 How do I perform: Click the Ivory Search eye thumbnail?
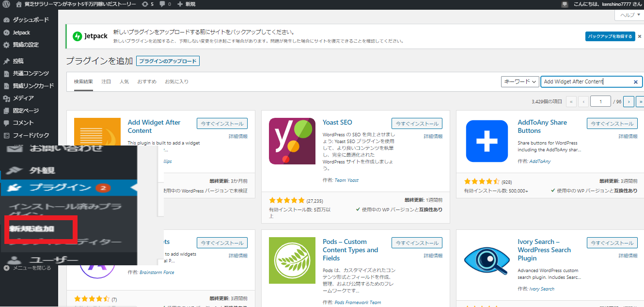(x=487, y=260)
